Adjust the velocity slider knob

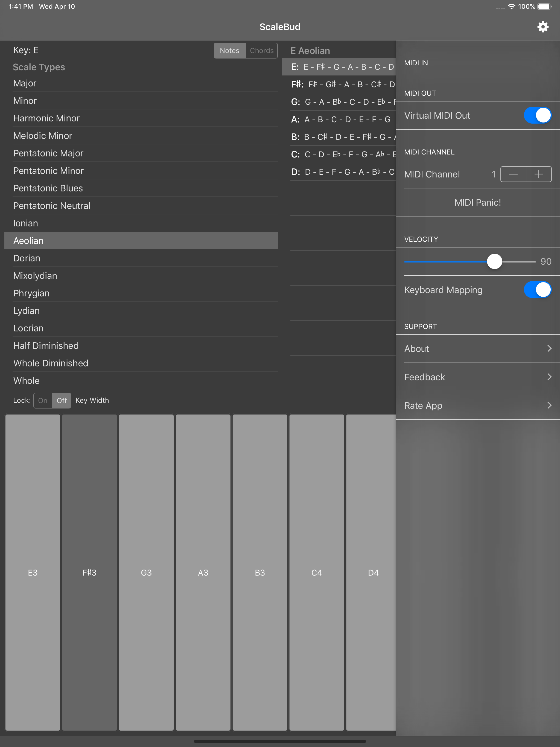pyautogui.click(x=494, y=262)
